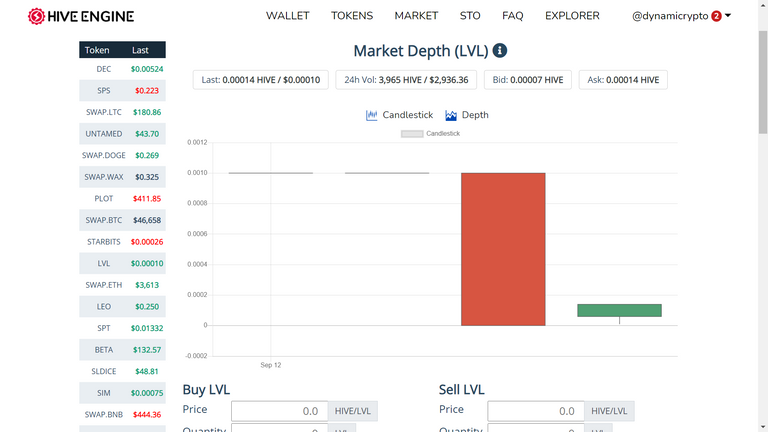Screen dimensions: 768x432
Task: Click the $46,658 SWAP.BTC price
Action: coord(147,220)
